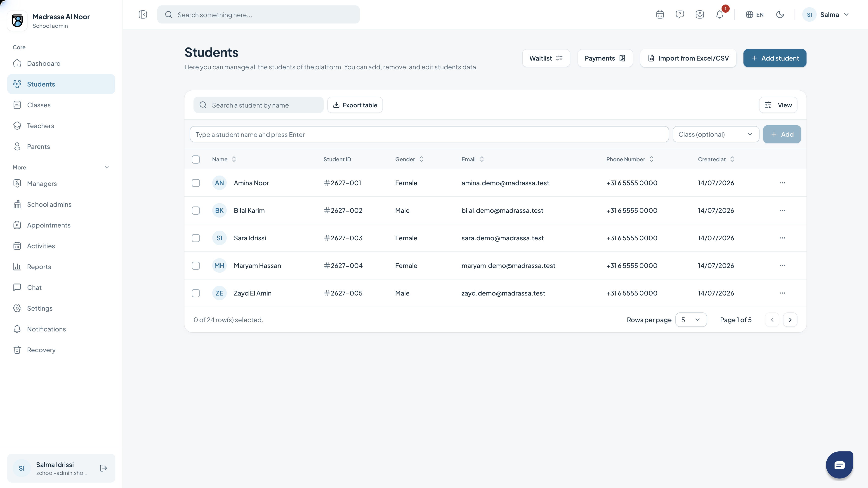Open row actions for Bilal Karim
868x488 pixels.
point(782,211)
